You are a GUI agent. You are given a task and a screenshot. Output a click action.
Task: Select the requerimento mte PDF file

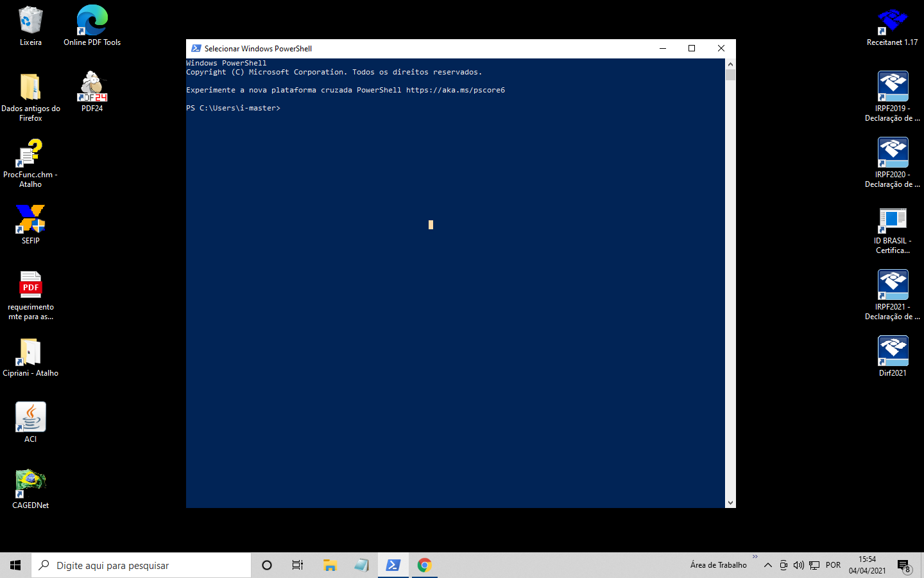(x=30, y=295)
